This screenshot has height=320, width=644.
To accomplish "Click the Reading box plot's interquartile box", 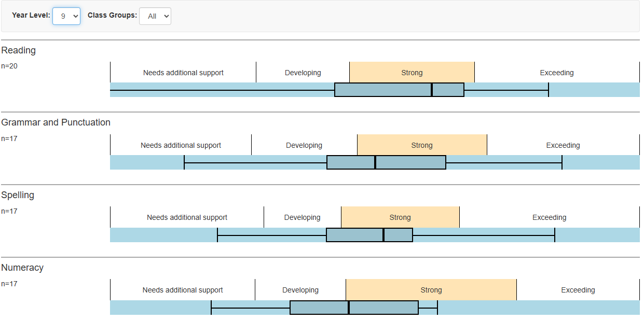I will point(400,90).
